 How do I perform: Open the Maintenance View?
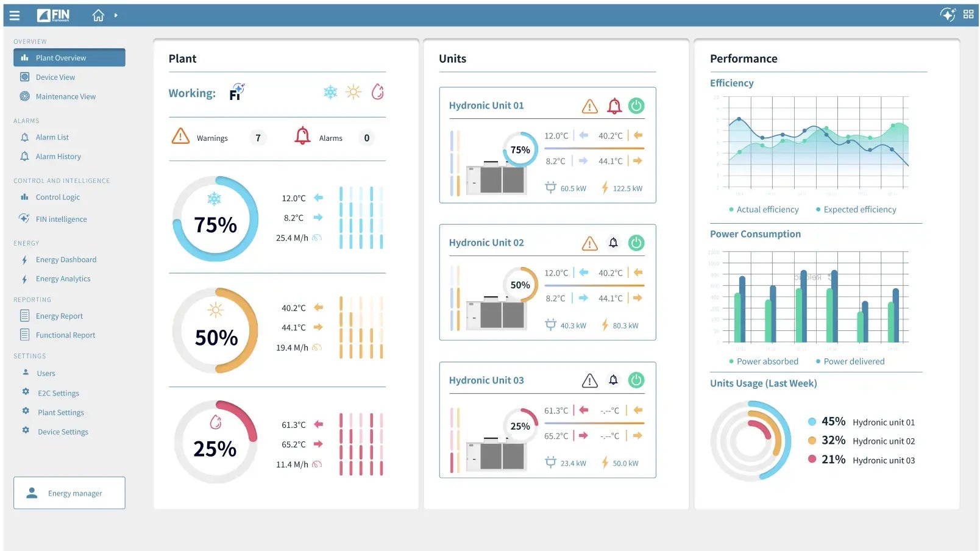(66, 96)
